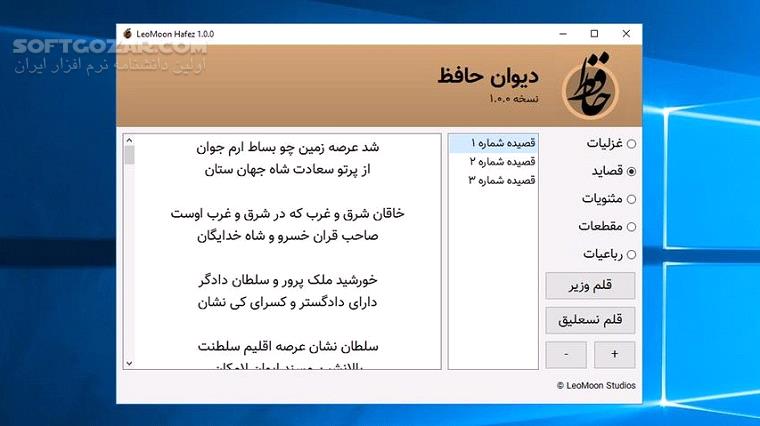This screenshot has width=760, height=426.
Task: Minimize the LeoMoon Hafez window
Action: click(563, 34)
